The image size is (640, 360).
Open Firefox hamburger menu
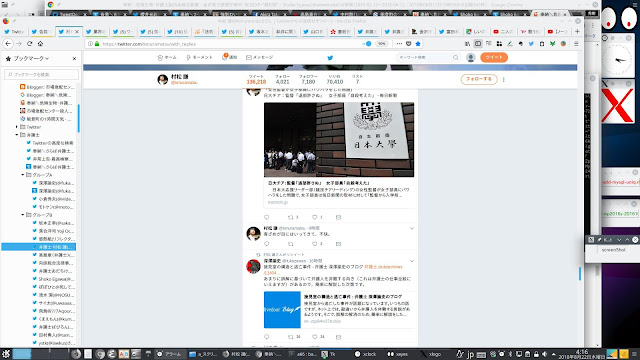click(x=576, y=44)
